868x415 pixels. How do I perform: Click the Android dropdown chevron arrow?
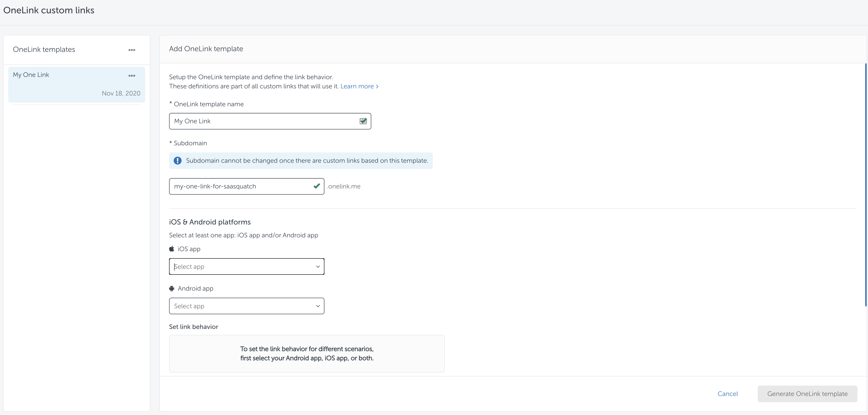point(318,306)
